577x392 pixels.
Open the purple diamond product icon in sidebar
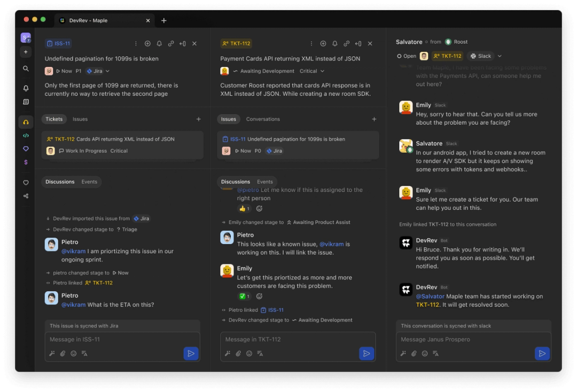26,148
